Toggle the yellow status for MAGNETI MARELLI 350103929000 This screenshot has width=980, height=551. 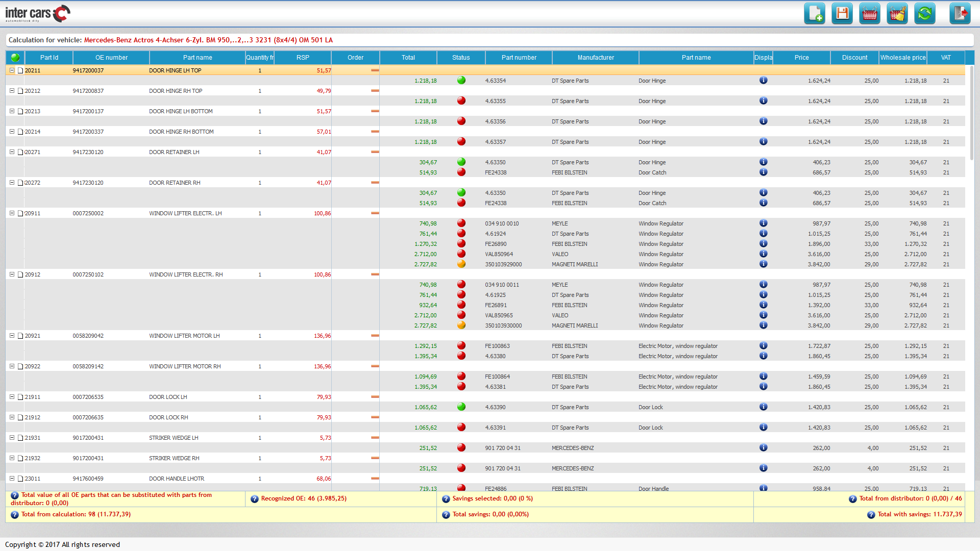click(461, 264)
